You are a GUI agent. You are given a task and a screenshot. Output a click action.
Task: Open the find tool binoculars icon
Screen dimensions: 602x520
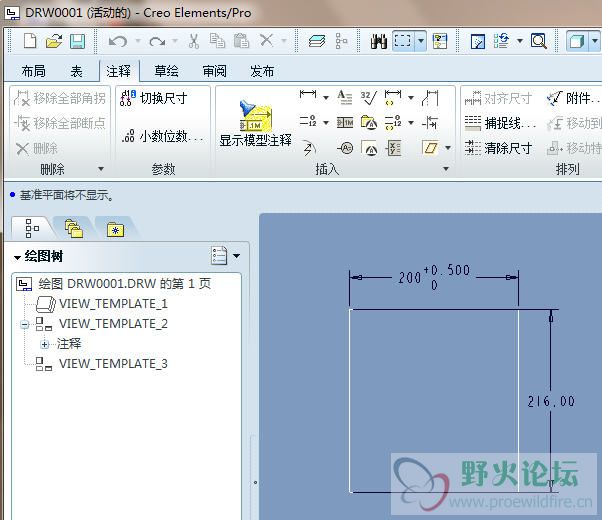(379, 41)
